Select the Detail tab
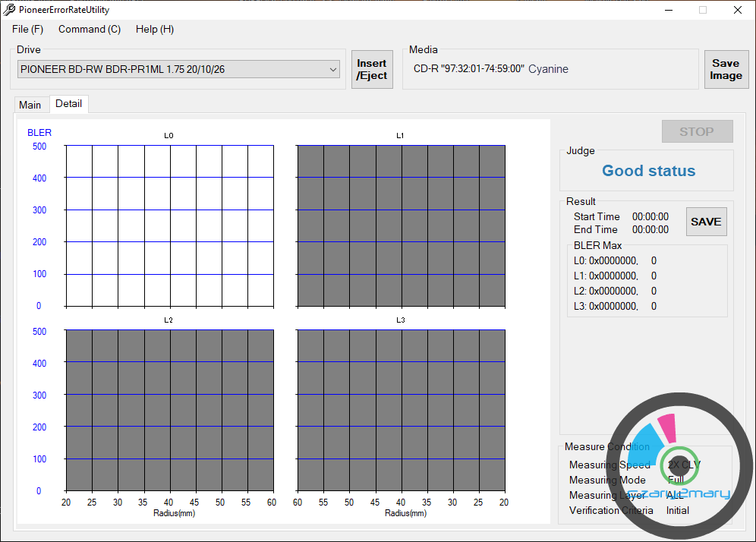Screen dimensions: 756x542 (69, 104)
